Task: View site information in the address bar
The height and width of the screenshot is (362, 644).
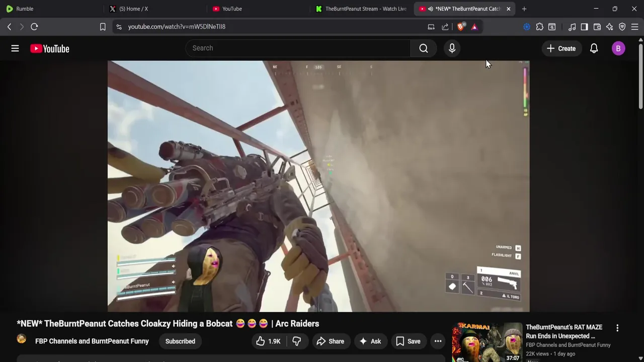Action: point(119,27)
